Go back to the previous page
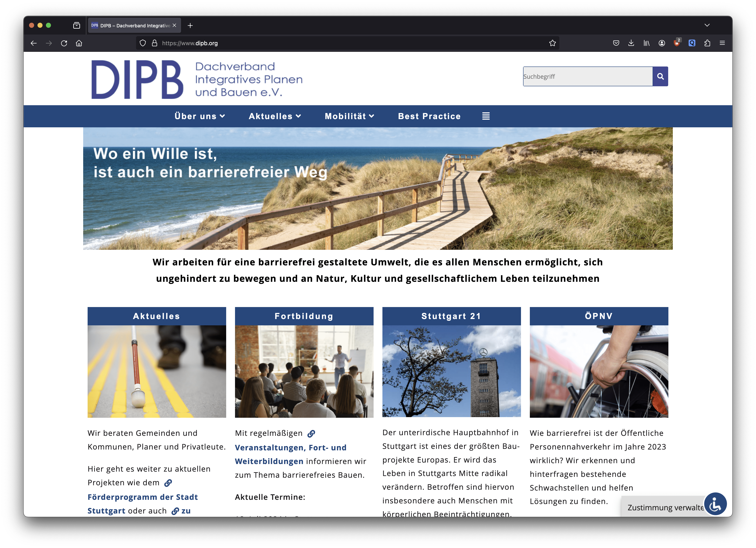This screenshot has height=548, width=756. coord(34,43)
